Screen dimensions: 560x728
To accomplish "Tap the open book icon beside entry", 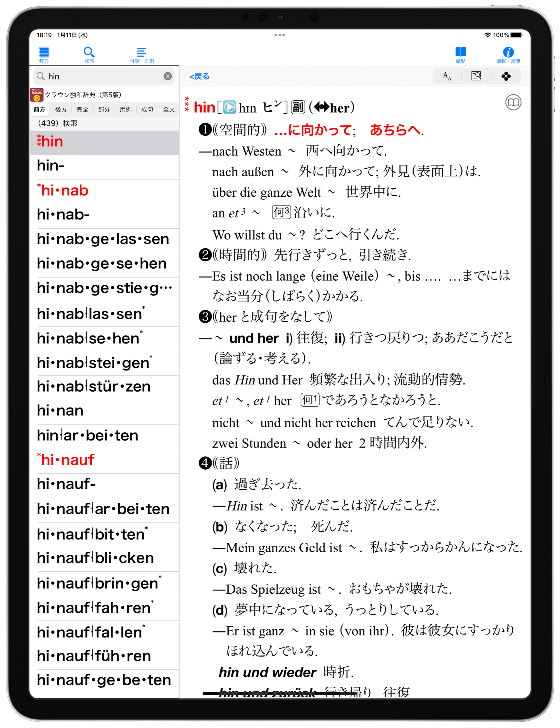I will pos(513,102).
